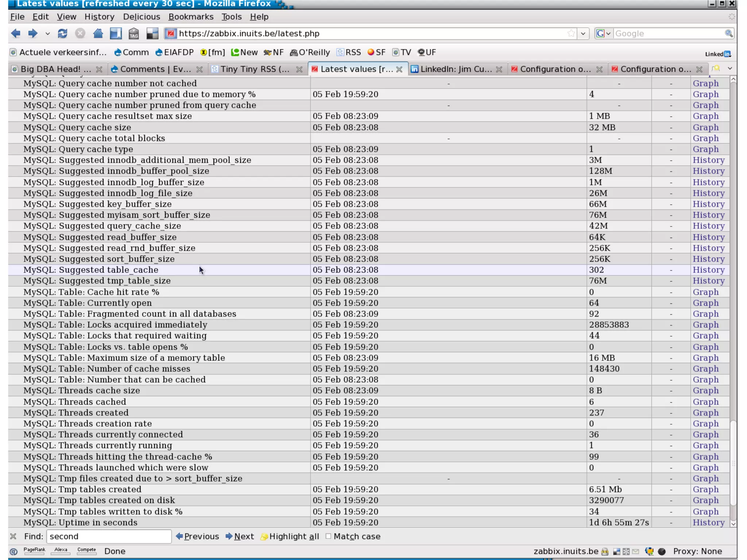
Task: Switch to the Tiny Tiny RSS tab
Action: click(x=255, y=69)
